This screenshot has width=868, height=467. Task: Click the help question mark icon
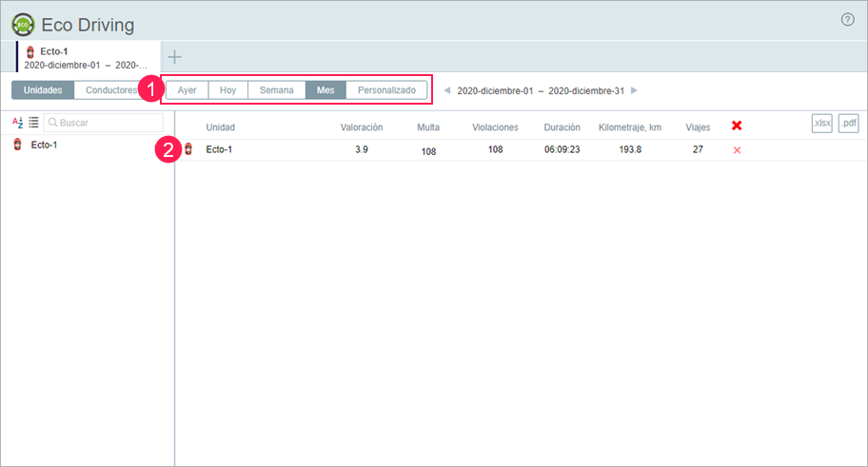coord(848,20)
